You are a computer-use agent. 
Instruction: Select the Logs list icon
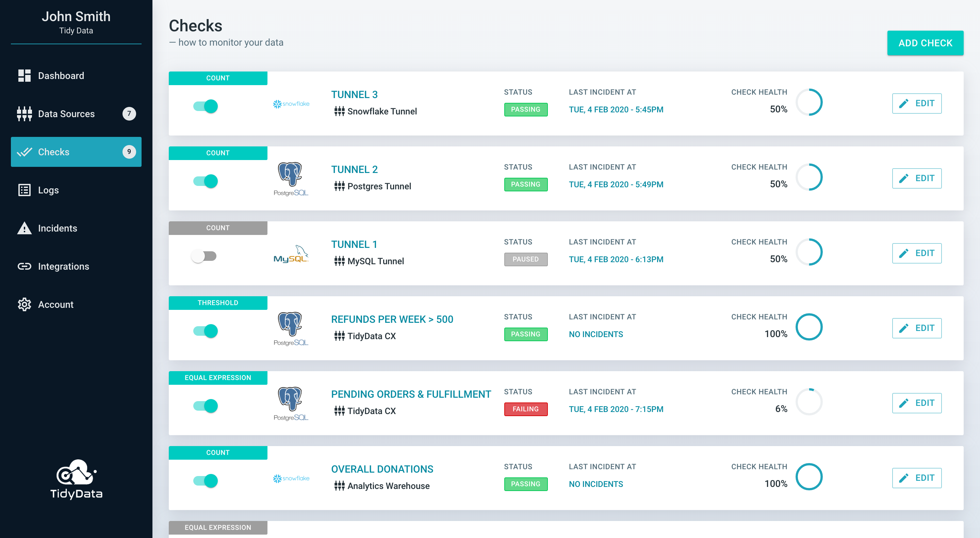click(24, 190)
